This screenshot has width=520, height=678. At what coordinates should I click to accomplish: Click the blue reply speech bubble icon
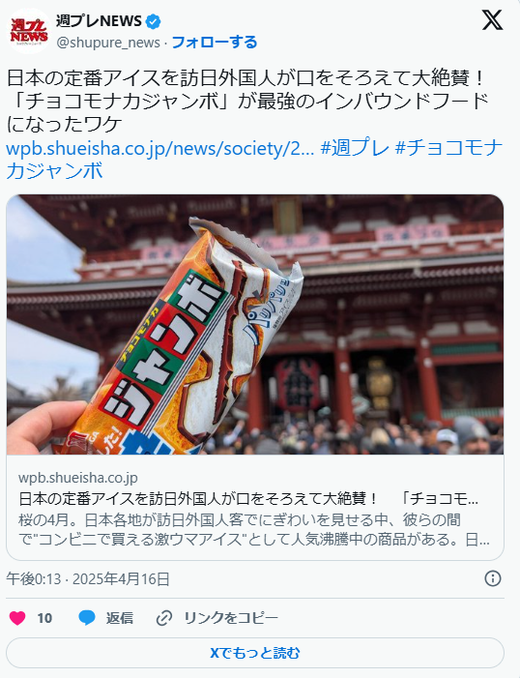[87, 617]
